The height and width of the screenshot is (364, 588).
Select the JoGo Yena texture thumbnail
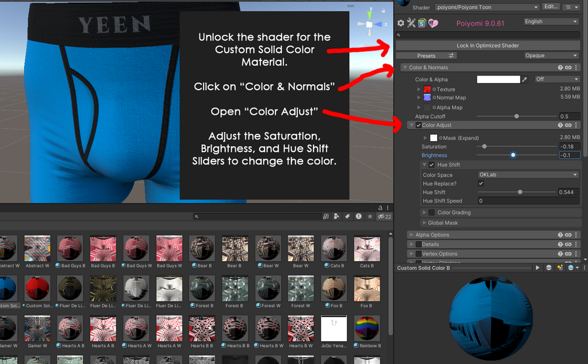tap(333, 328)
